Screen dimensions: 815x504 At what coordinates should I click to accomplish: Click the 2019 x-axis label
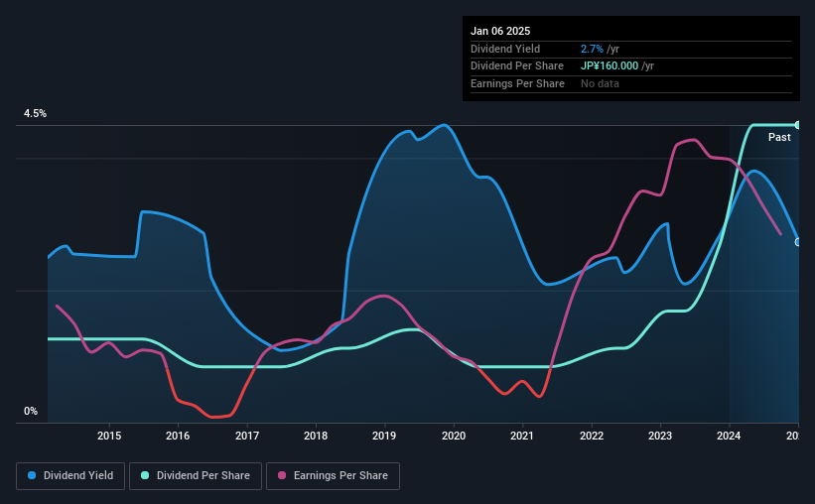384,436
